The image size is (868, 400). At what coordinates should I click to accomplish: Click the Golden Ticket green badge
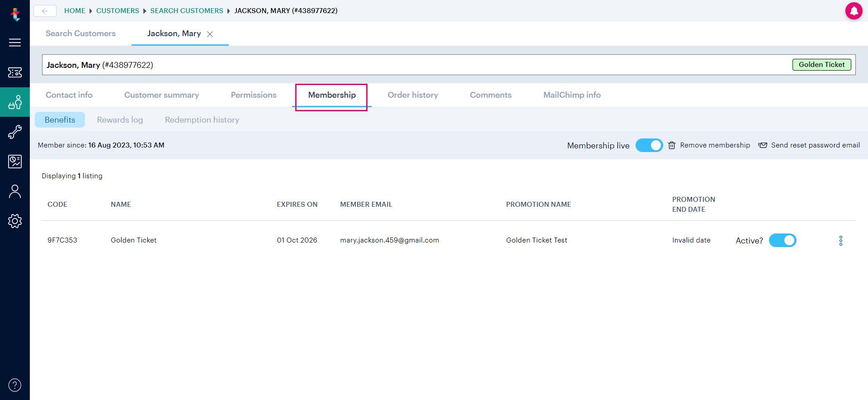(x=821, y=65)
